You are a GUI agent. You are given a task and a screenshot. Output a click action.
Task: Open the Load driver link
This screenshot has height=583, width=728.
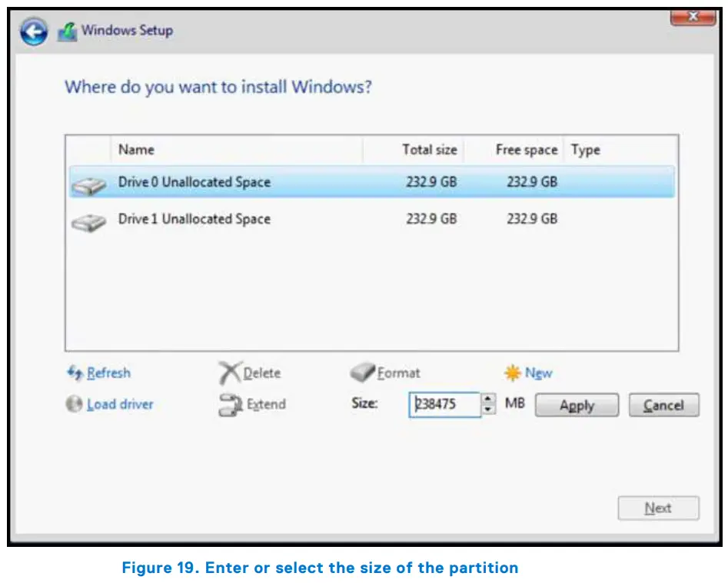click(x=119, y=404)
